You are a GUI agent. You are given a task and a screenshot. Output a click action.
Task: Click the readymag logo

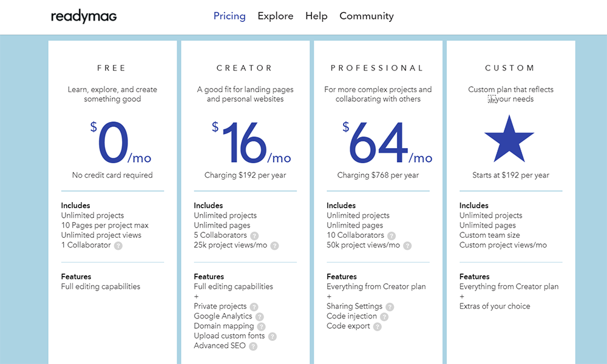(84, 16)
